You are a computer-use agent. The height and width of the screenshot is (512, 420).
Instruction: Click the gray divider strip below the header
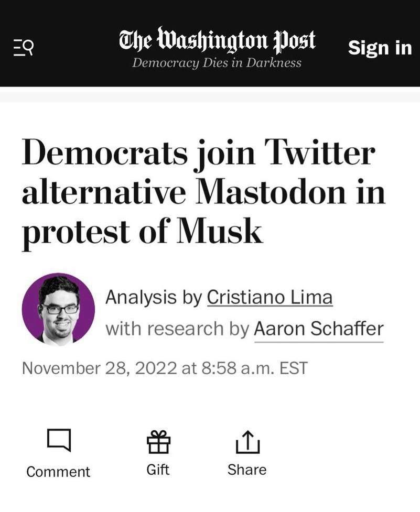coord(210,96)
